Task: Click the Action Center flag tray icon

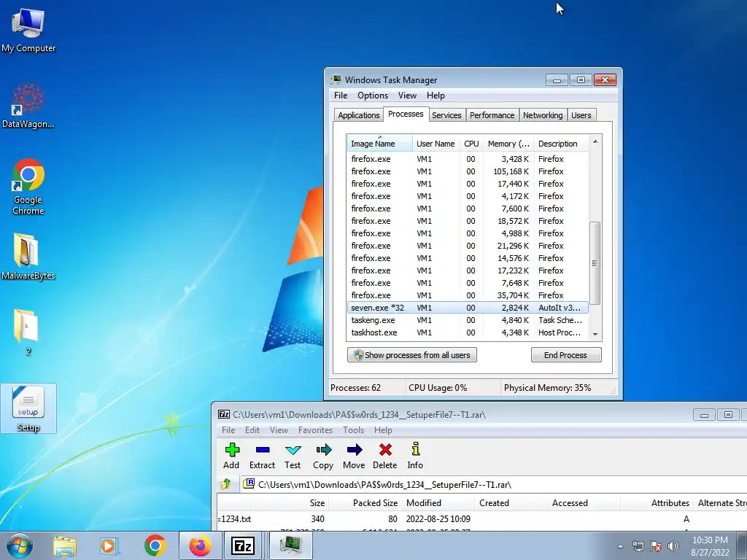Action: [x=656, y=546]
